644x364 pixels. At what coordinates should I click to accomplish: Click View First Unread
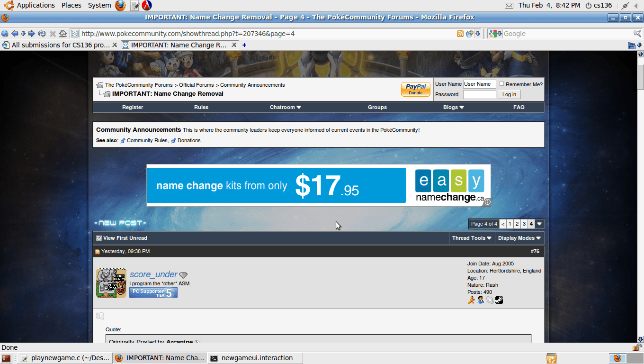pyautogui.click(x=125, y=238)
